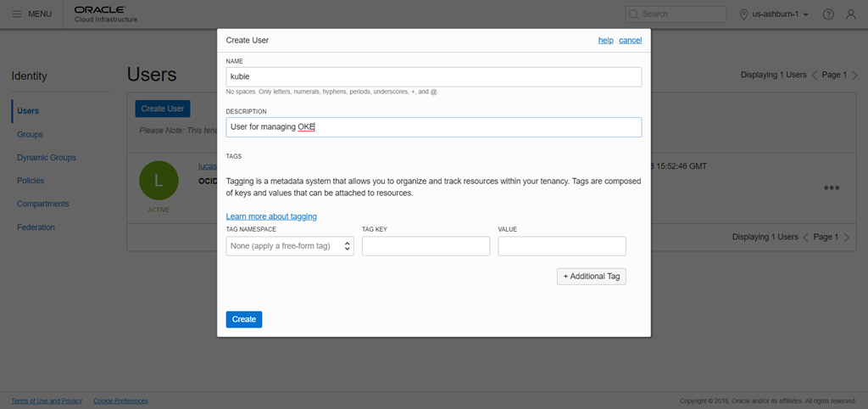Open Policies in the Identity sidebar
Screen dimensions: 868x409
(x=31, y=181)
